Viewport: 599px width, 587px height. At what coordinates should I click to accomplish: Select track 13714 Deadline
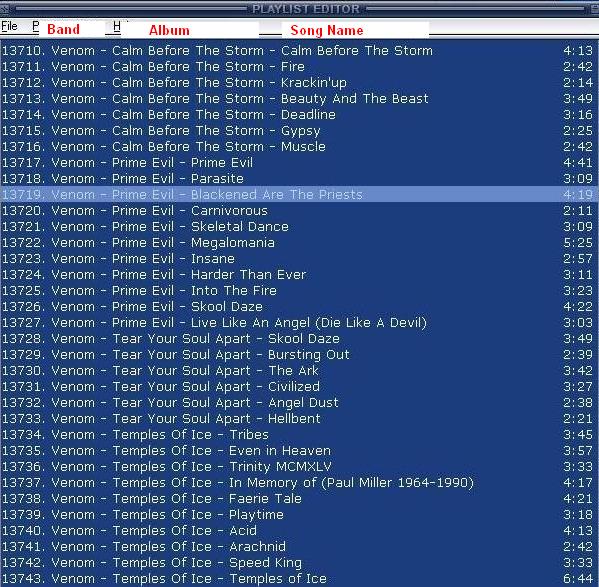click(x=299, y=115)
